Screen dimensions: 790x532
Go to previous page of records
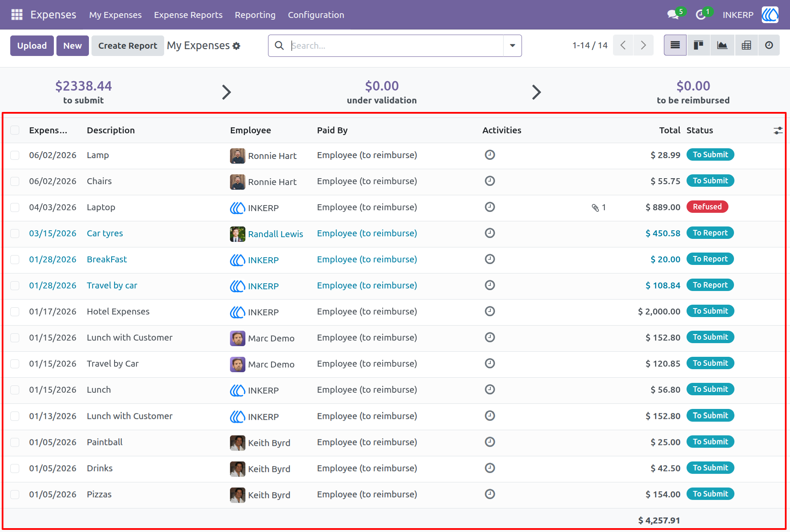pos(623,45)
